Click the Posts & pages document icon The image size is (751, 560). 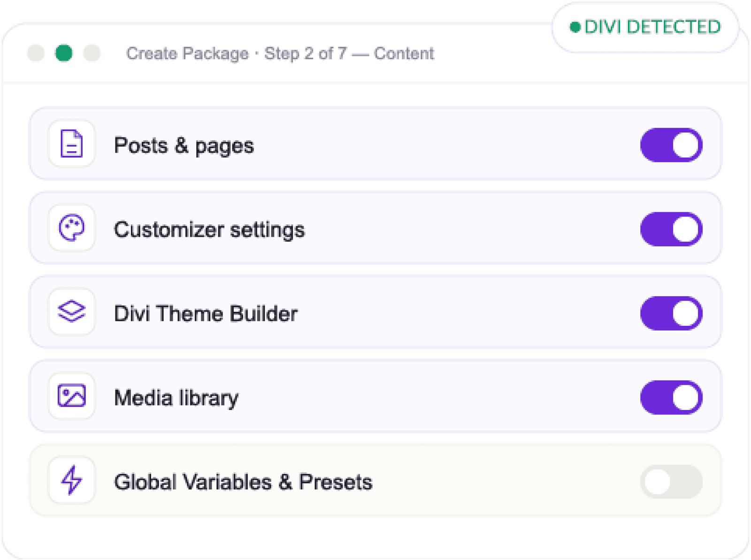(x=71, y=144)
